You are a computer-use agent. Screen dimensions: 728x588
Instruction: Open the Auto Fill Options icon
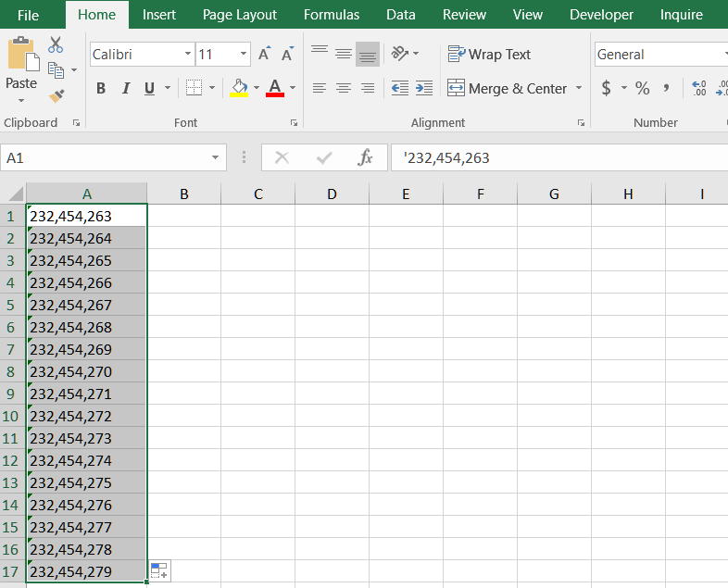(x=159, y=571)
